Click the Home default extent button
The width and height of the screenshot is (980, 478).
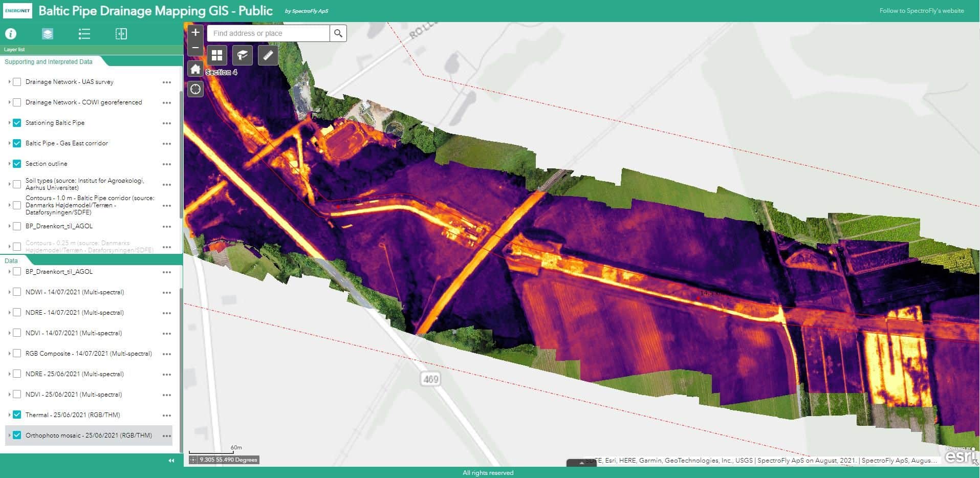click(195, 69)
